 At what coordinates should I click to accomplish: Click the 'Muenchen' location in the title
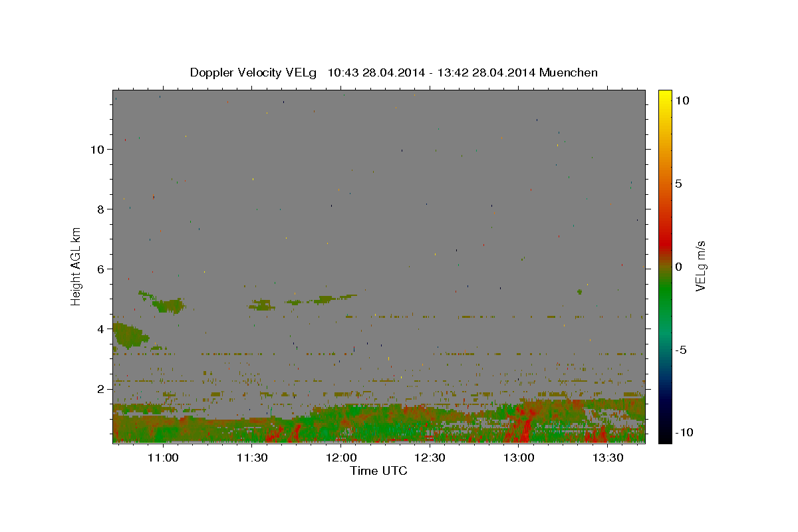(569, 72)
